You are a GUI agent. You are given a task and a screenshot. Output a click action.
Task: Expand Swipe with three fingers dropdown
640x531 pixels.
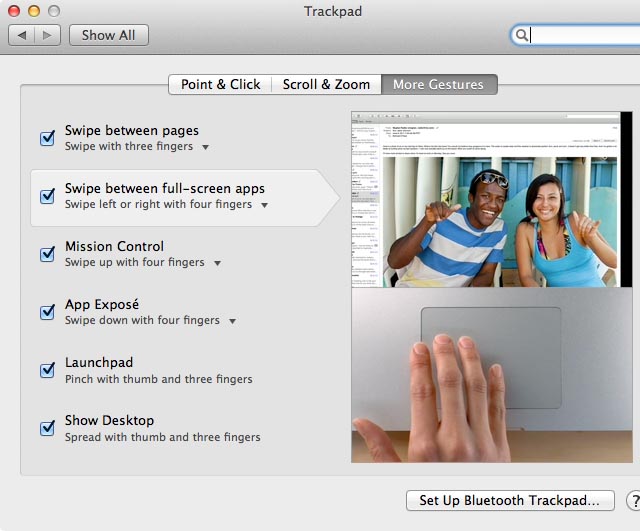tap(205, 147)
